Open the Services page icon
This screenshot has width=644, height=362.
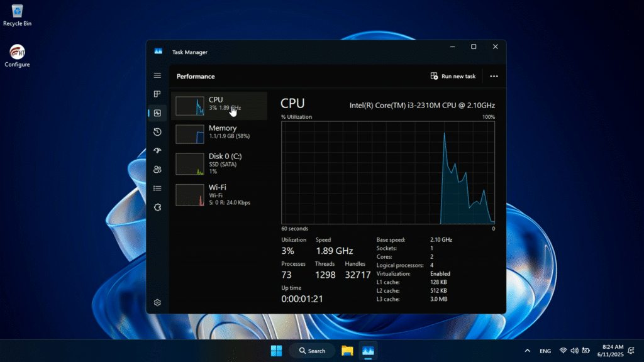(x=157, y=207)
